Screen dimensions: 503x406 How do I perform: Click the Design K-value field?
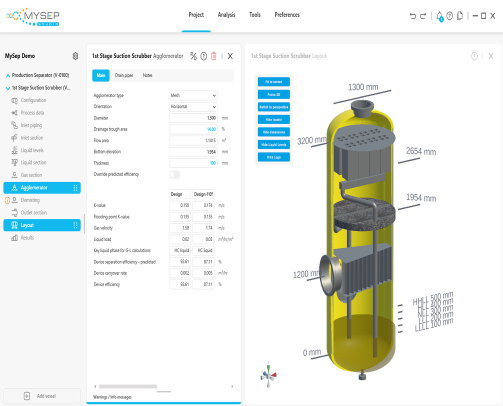[180, 205]
